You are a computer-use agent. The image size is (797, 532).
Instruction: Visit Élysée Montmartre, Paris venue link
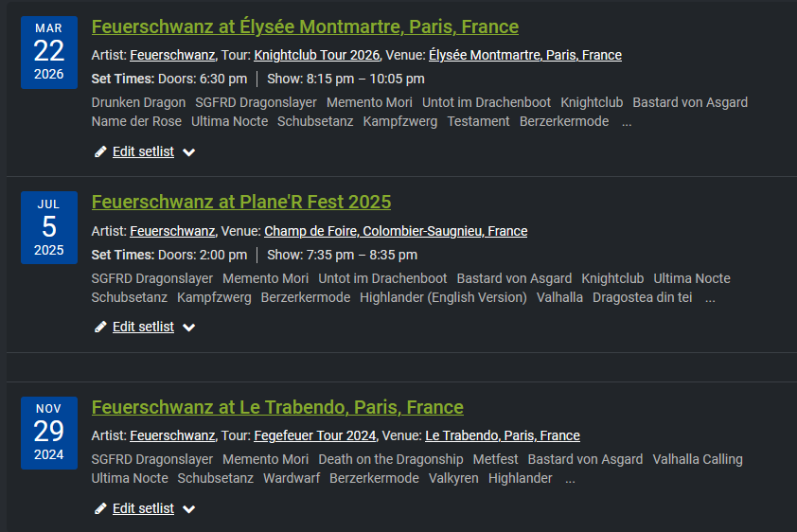coord(525,55)
